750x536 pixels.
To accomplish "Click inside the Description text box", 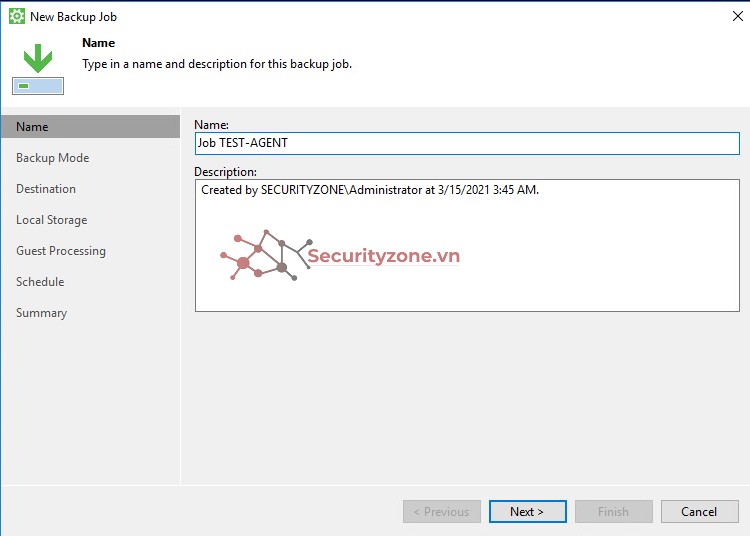I will tap(467, 245).
